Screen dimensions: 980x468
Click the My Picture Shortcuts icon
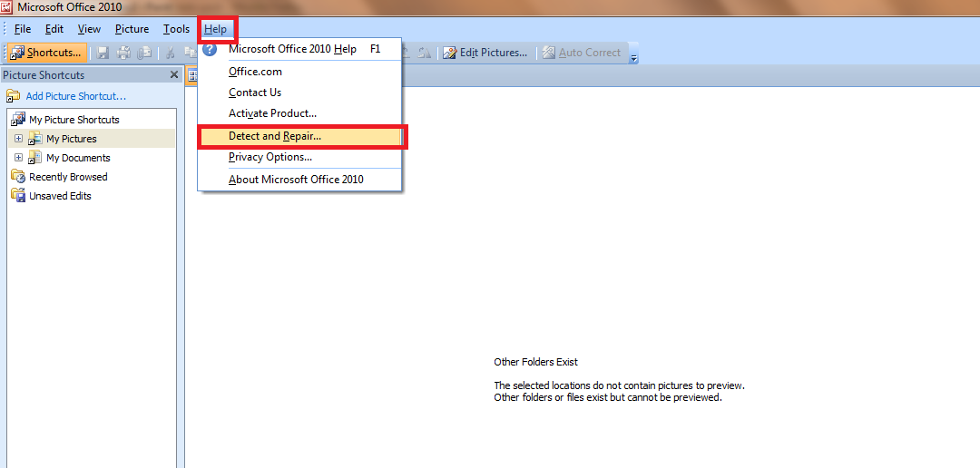point(18,120)
